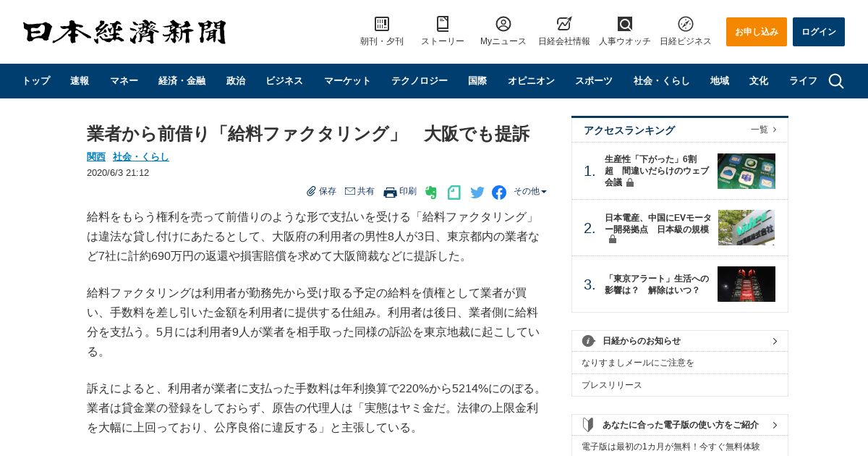Click the ログイン button

(x=819, y=32)
